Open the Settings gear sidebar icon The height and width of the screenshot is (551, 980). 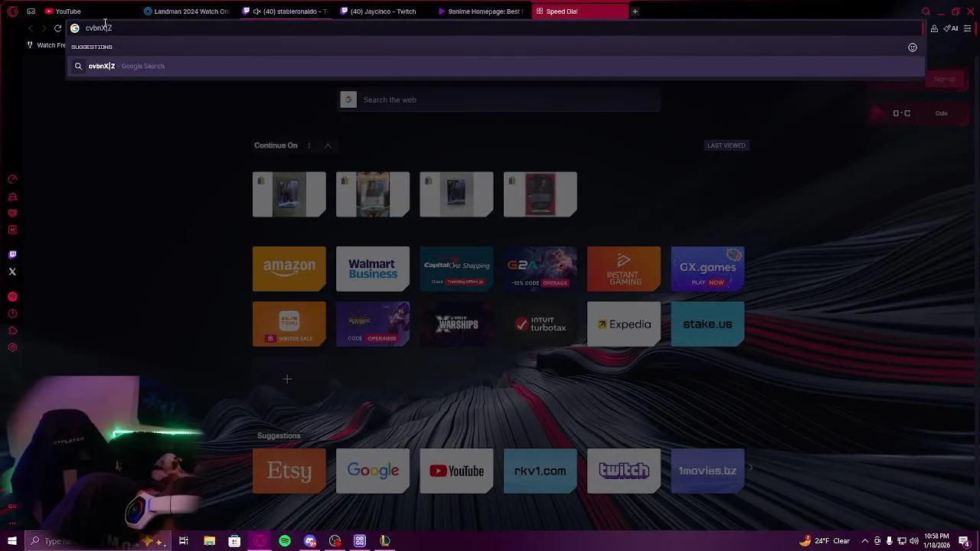[x=12, y=347]
